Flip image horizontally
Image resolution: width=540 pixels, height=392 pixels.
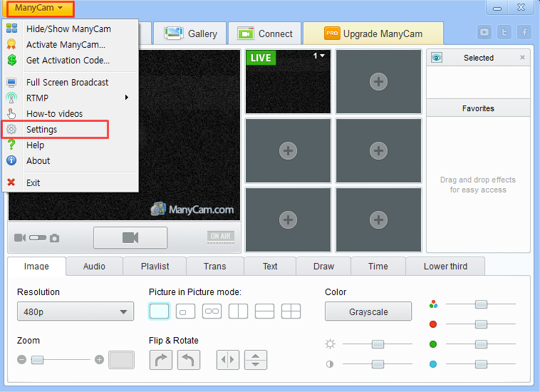[x=228, y=360]
